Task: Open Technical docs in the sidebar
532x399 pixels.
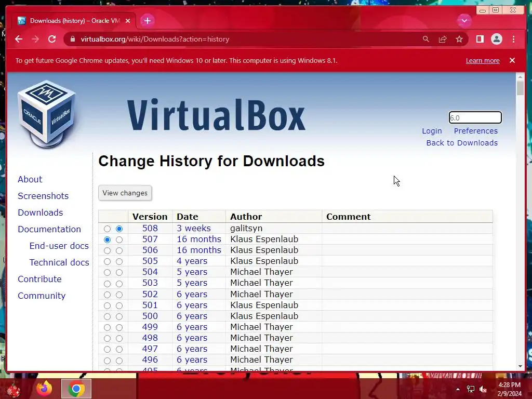Action: coord(59,262)
